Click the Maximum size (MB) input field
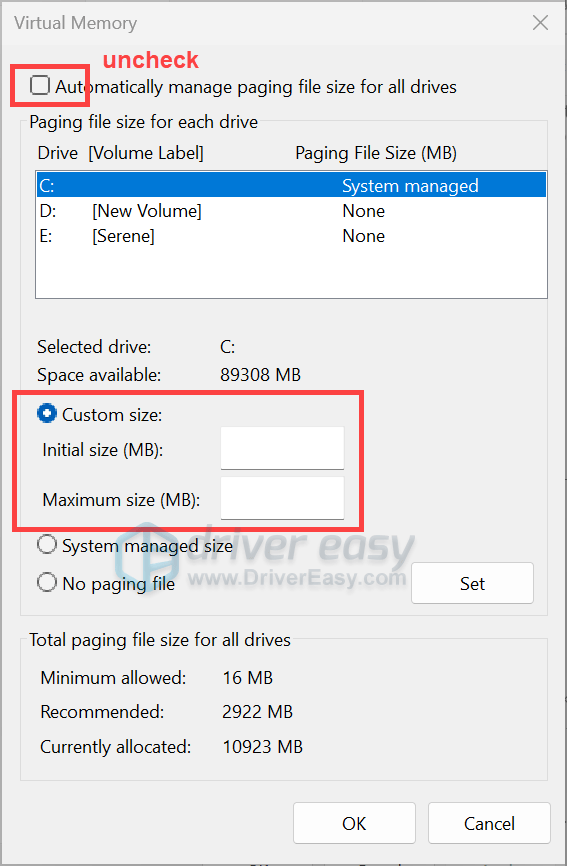This screenshot has height=866, width=567. pos(282,498)
